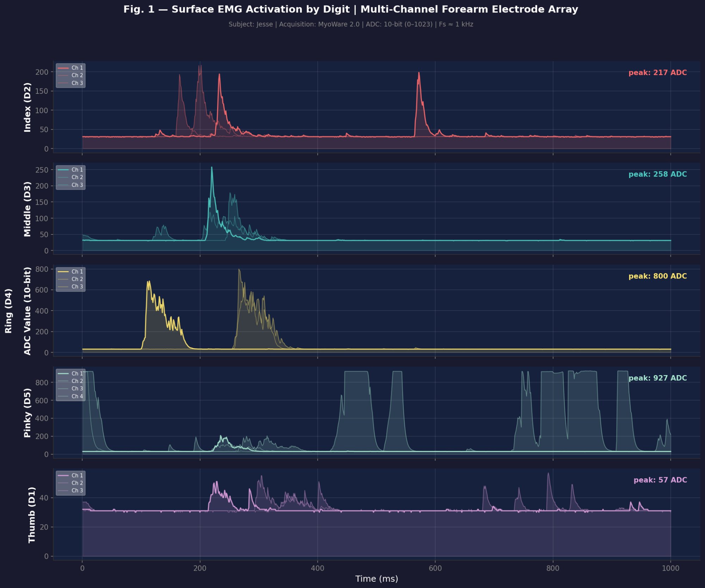Click the Ch 2 legend entry in Middle panel
Viewport: 705px width, 588px height.
77,177
